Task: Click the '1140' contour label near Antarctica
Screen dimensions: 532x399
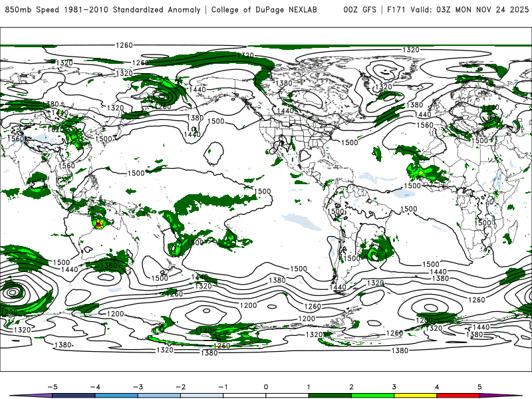Action: pyautogui.click(x=203, y=330)
